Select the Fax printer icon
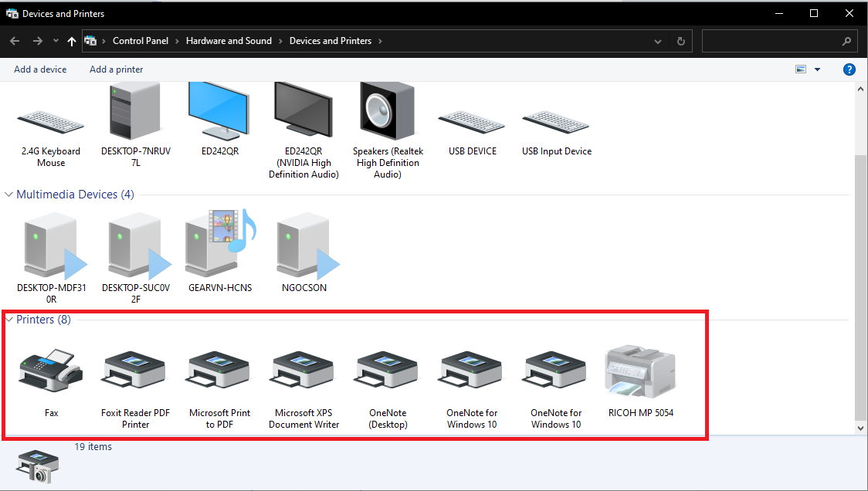The height and width of the screenshot is (491, 868). point(51,369)
